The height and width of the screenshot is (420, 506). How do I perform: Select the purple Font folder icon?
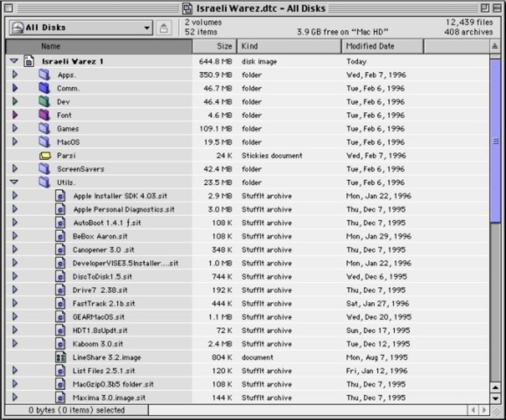point(45,115)
